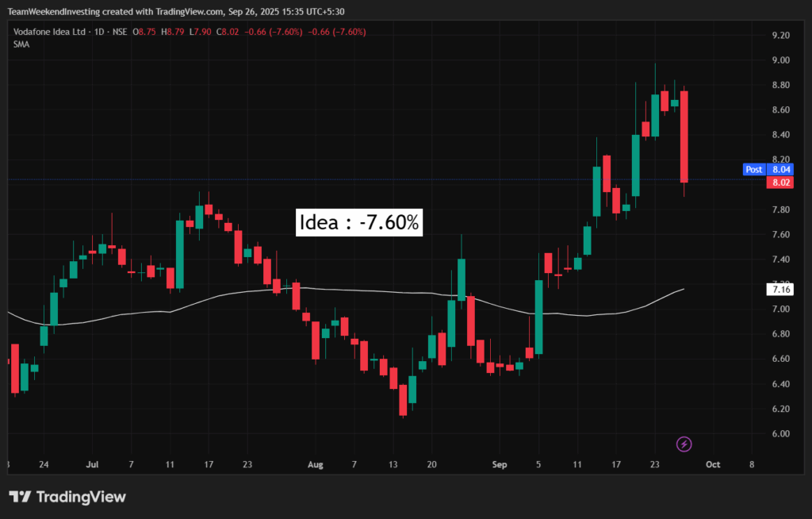Click the 6.60 price axis label

(780, 359)
